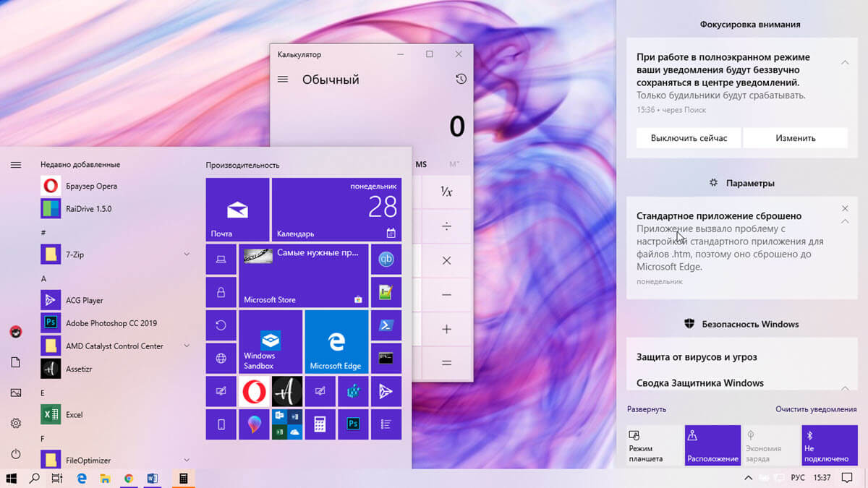Screen dimensions: 868x488
Task: Click the Calculator 1/x key
Action: pos(446,192)
